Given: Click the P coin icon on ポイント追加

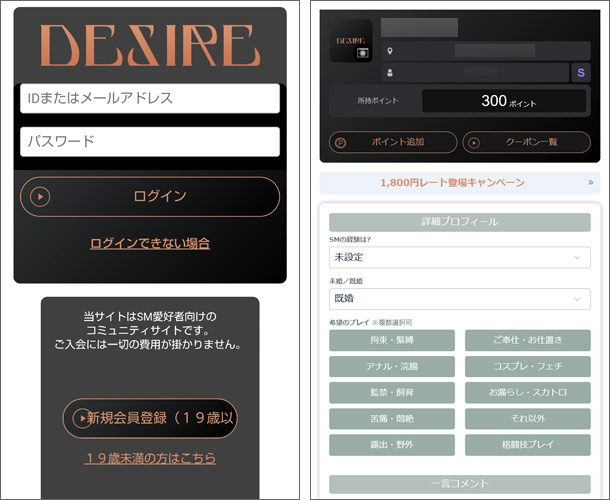Looking at the screenshot, I should click(x=341, y=143).
